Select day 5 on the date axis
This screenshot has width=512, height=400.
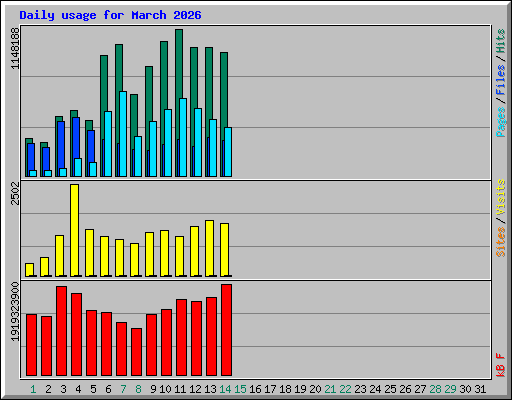(x=93, y=389)
